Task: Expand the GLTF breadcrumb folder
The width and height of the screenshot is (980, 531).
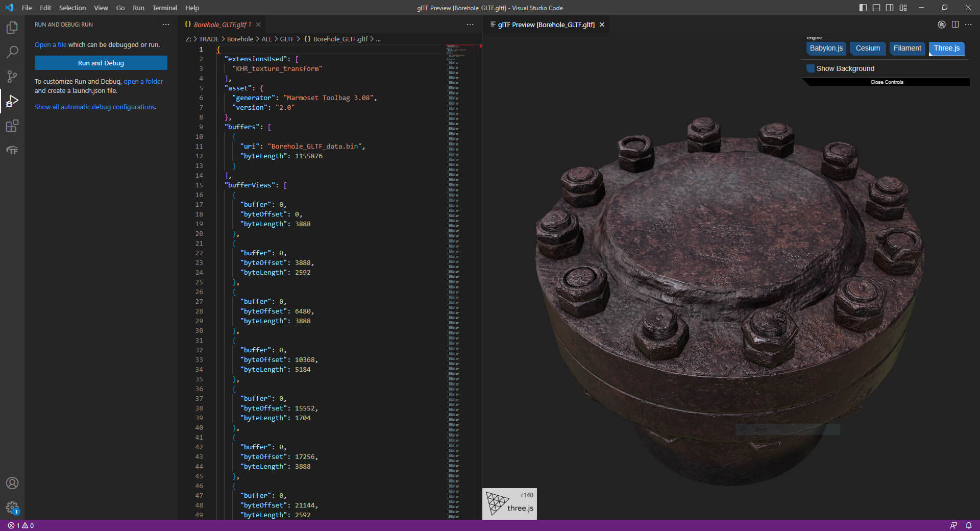Action: pyautogui.click(x=287, y=39)
